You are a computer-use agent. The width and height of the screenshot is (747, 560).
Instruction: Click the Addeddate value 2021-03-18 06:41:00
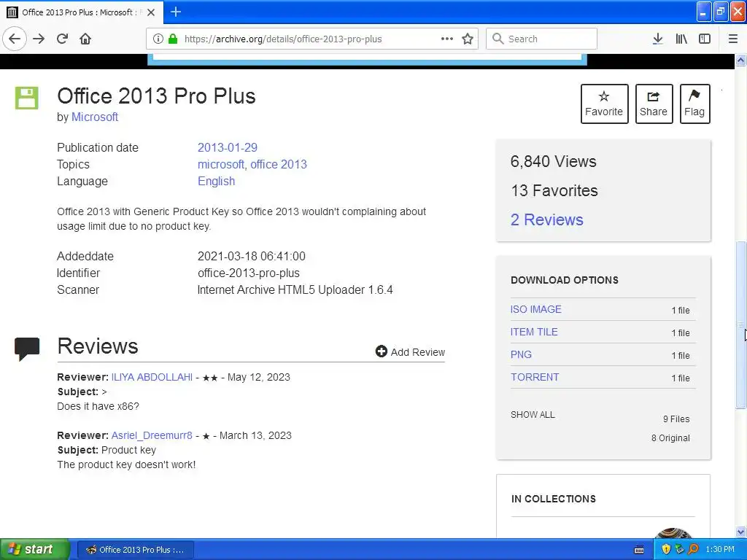[252, 256]
